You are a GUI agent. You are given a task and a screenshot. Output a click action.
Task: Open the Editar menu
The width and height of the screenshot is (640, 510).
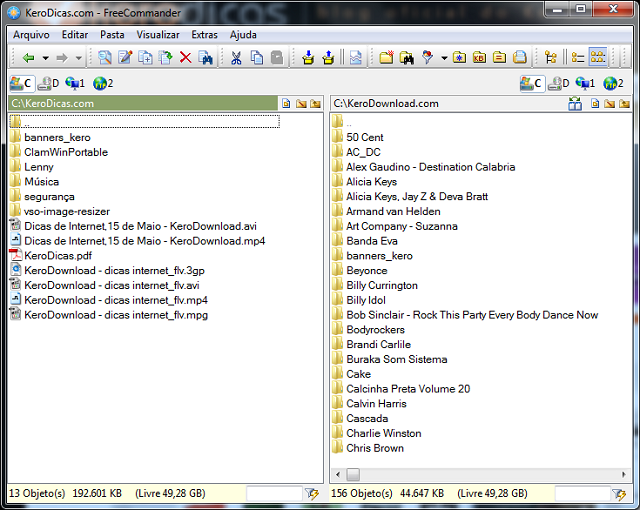[x=75, y=35]
